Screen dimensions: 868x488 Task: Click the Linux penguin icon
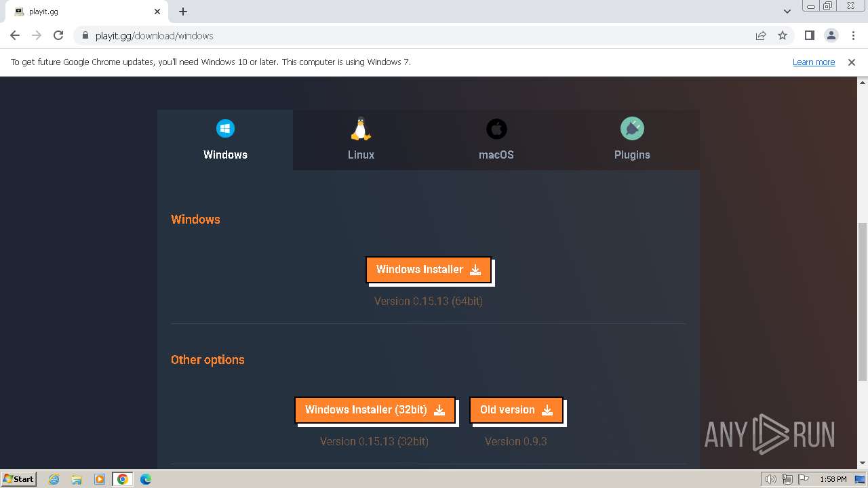coord(361,128)
